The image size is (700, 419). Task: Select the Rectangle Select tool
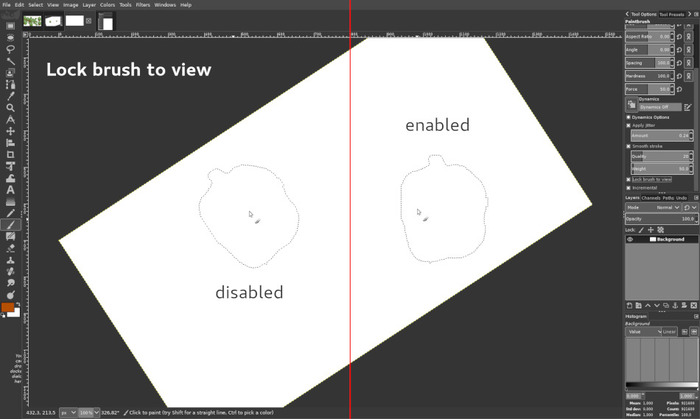coord(10,26)
